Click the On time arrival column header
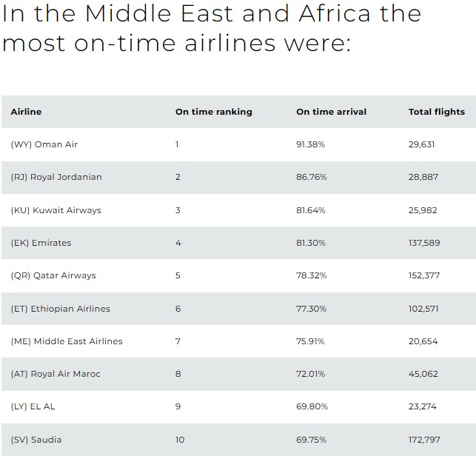 [331, 112]
